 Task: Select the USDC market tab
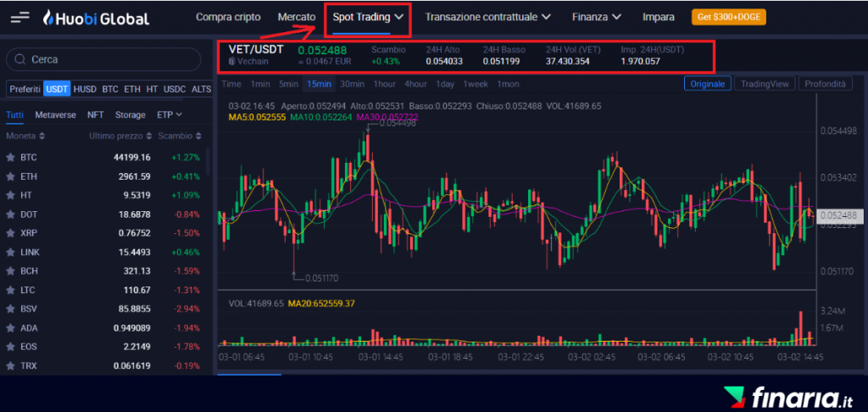175,89
